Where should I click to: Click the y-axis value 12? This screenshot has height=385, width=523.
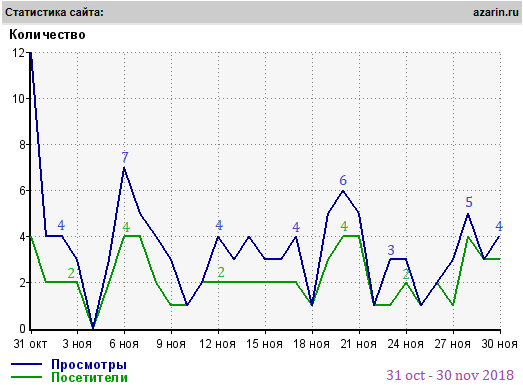click(18, 53)
